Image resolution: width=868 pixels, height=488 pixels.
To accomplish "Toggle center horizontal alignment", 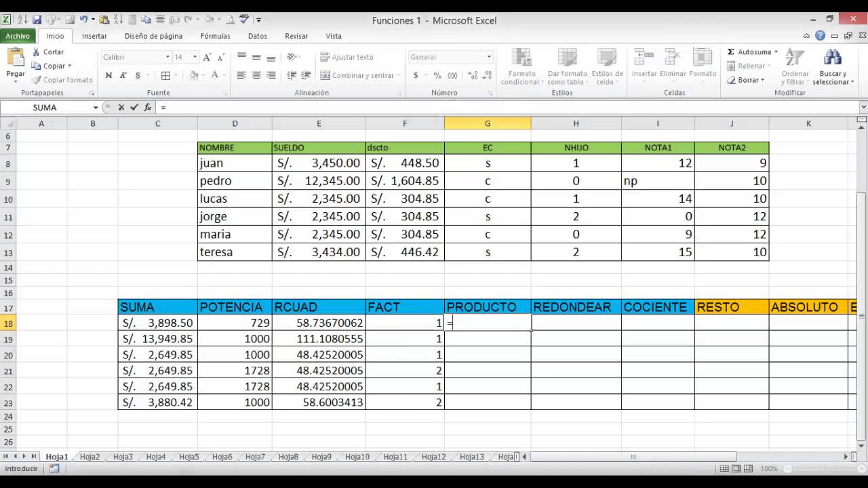I will [x=256, y=76].
